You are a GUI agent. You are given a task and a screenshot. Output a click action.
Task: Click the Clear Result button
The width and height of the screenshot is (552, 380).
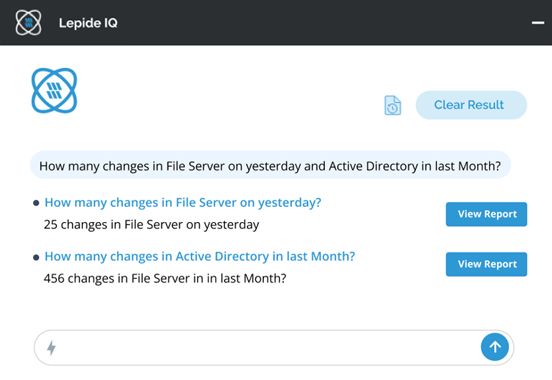pos(471,105)
